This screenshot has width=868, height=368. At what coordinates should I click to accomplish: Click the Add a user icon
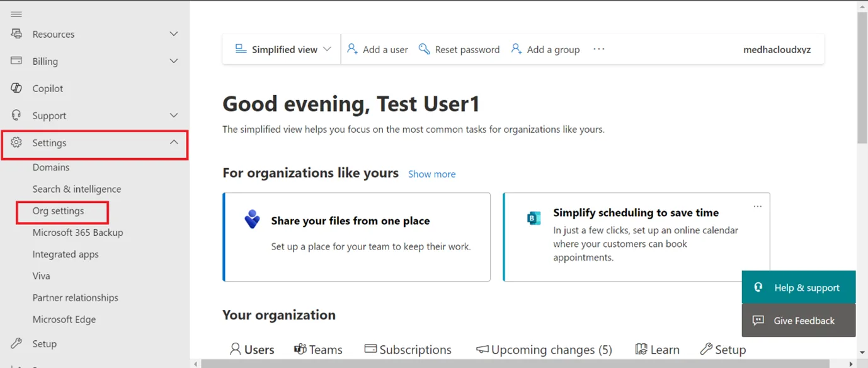[x=352, y=49]
